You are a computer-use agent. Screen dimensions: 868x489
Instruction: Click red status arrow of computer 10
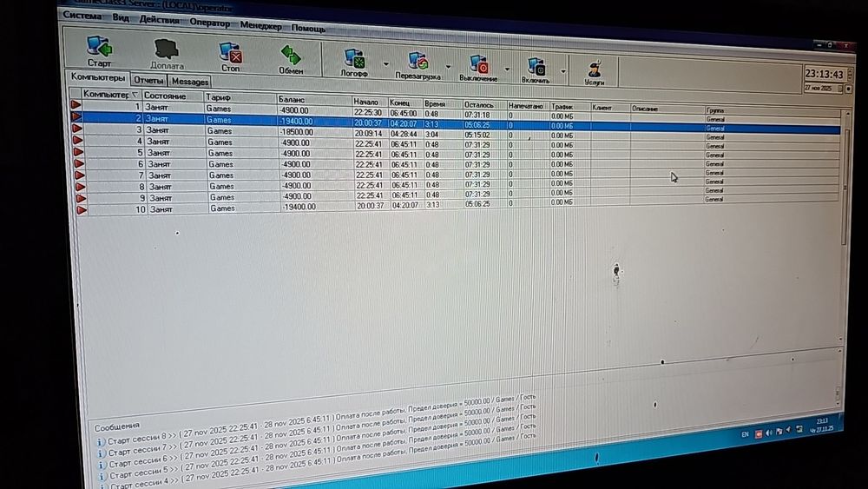point(82,210)
